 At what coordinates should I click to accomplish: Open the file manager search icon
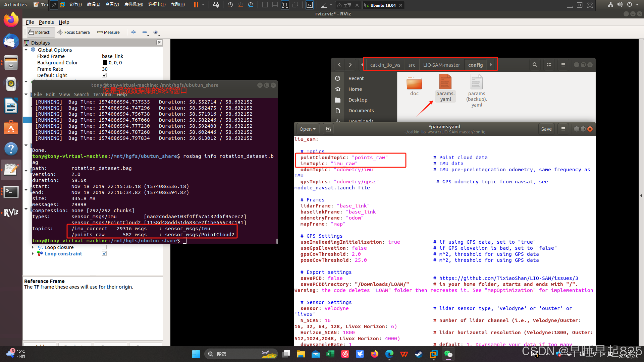(535, 65)
